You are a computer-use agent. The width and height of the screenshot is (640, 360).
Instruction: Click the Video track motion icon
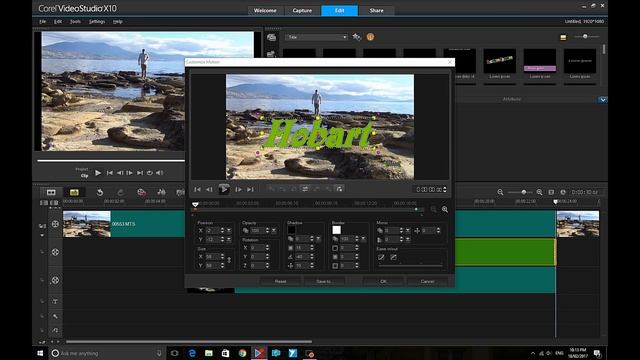[x=55, y=224]
